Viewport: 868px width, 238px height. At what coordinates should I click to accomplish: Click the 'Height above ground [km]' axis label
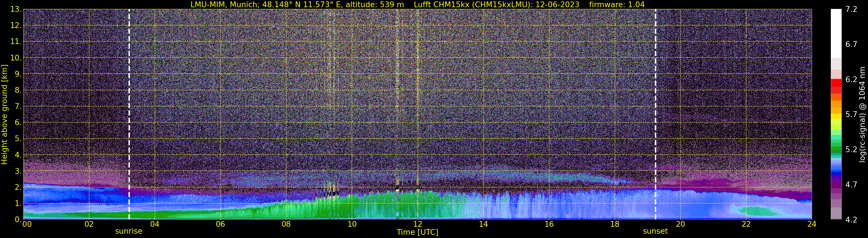[4, 114]
